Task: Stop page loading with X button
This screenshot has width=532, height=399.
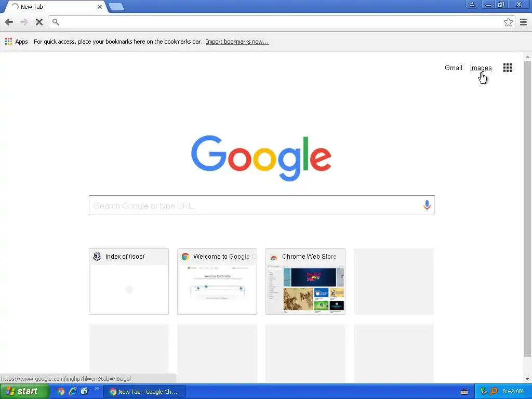Action: coord(39,22)
